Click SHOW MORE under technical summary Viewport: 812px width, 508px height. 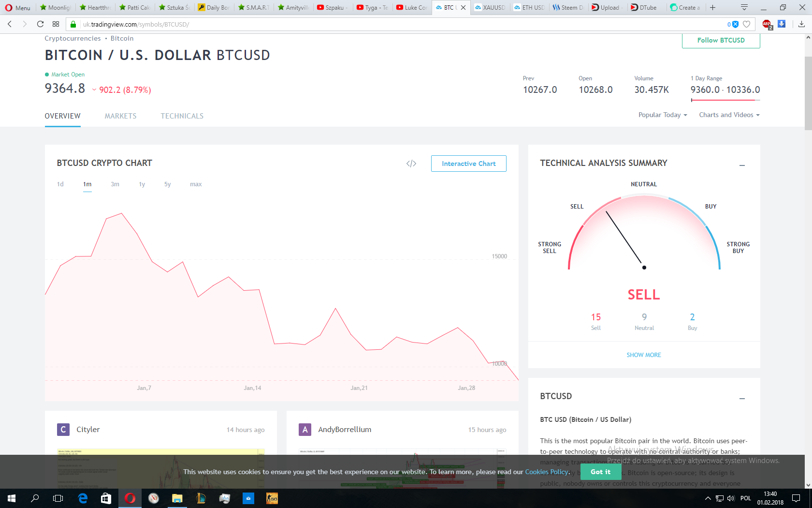pyautogui.click(x=644, y=355)
